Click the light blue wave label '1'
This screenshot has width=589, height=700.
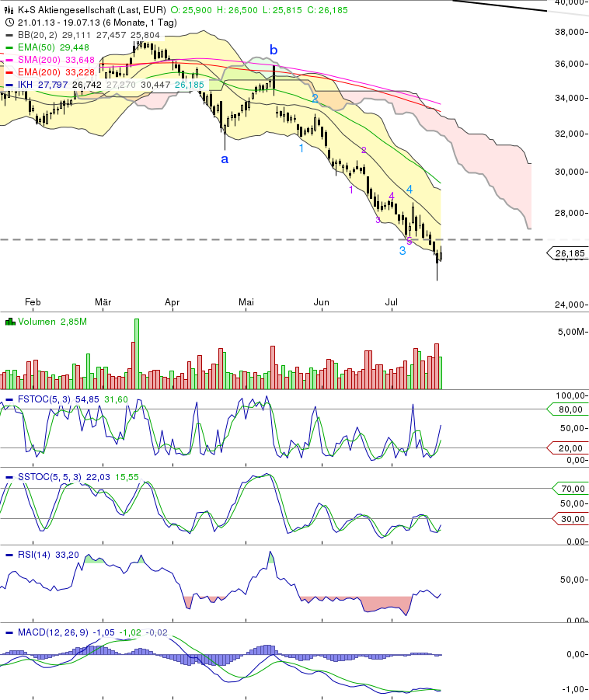[301, 148]
